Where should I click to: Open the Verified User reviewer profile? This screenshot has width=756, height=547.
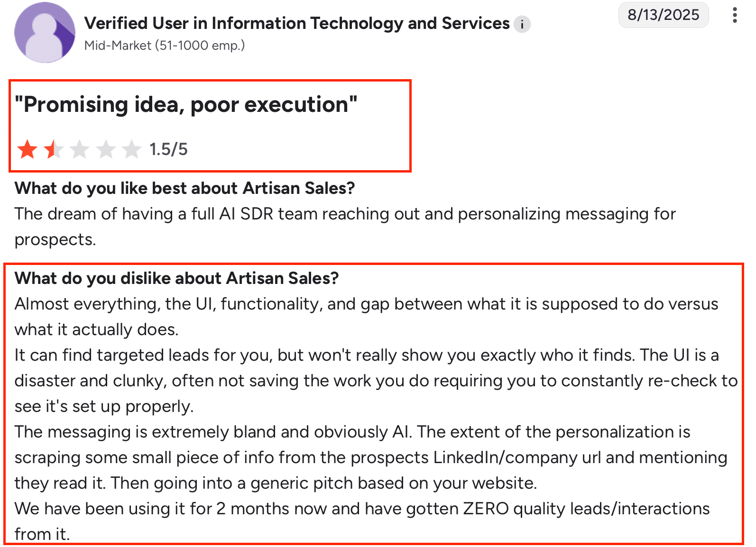tap(296, 23)
